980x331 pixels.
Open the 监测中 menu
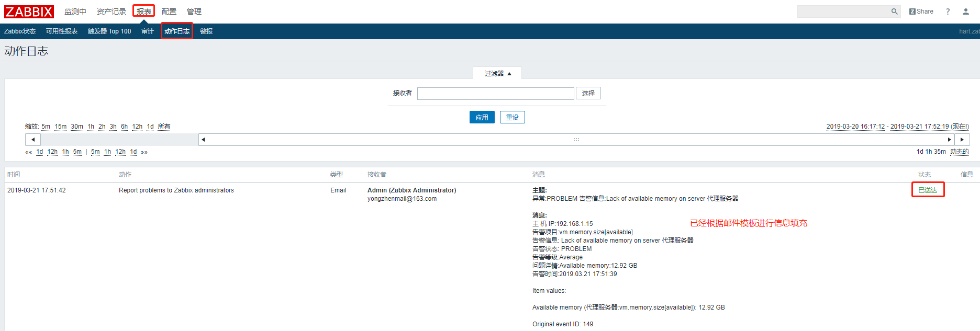tap(75, 12)
